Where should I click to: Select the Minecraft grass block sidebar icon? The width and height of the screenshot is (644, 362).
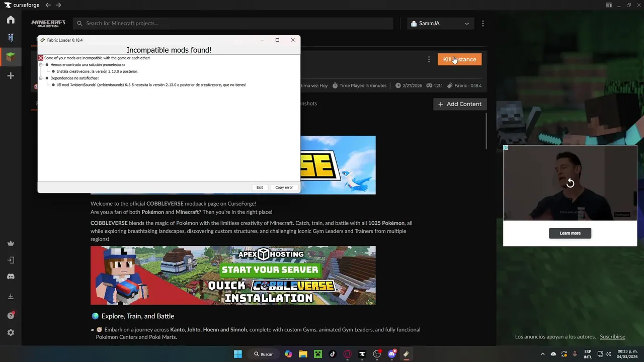[11, 57]
